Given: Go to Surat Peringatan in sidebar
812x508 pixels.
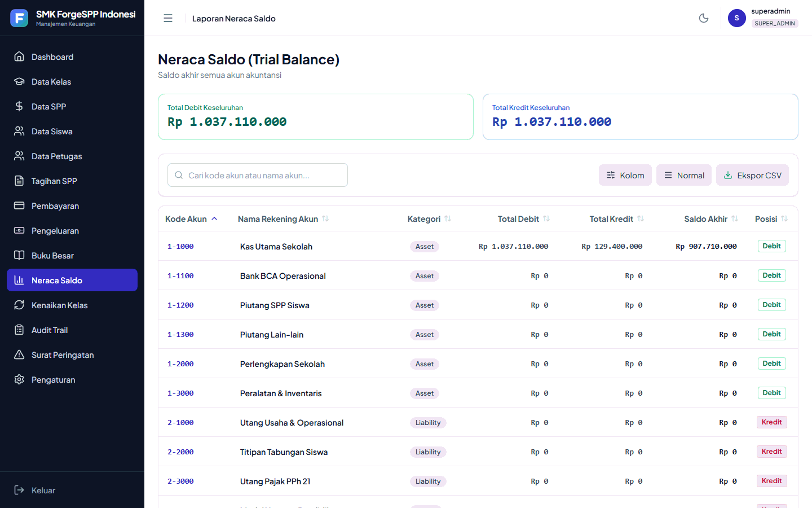Looking at the screenshot, I should coord(72,354).
